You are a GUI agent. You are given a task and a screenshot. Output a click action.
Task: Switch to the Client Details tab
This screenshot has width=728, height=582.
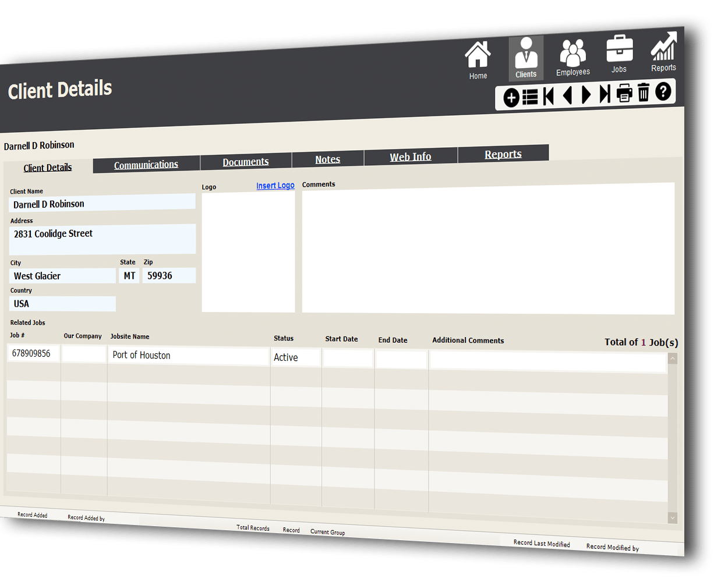pos(48,168)
